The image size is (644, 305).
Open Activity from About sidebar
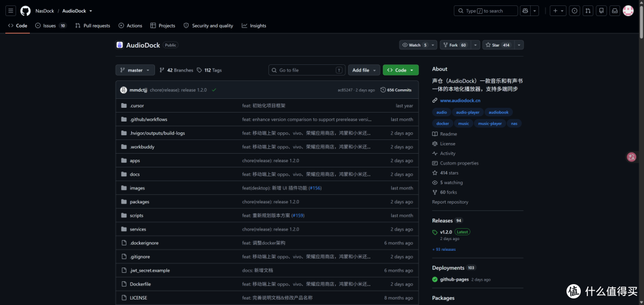(x=444, y=154)
